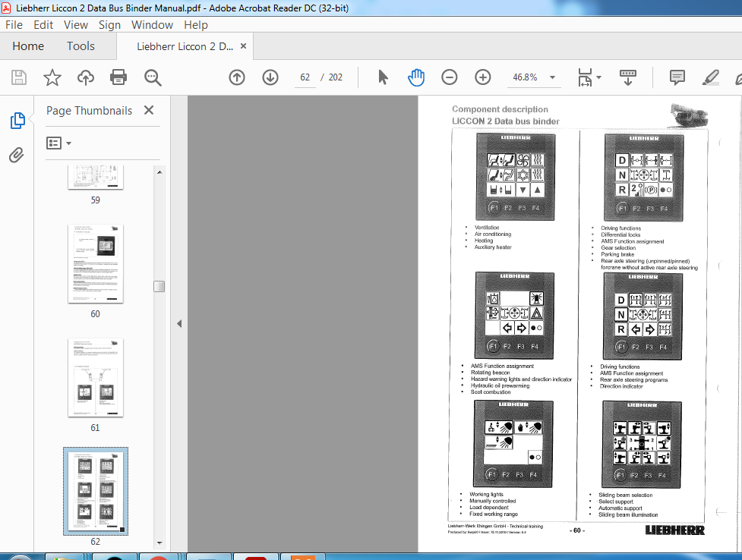Click the Adobe Acrobat title bar icon
Image resolution: width=742 pixels, height=560 pixels.
[6, 8]
